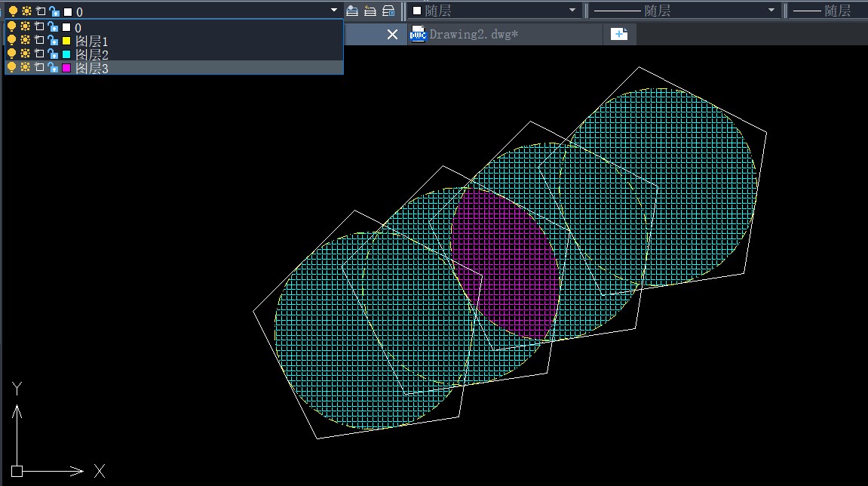Click the UCS origin icon square
The width and height of the screenshot is (868, 486).
coord(17,471)
